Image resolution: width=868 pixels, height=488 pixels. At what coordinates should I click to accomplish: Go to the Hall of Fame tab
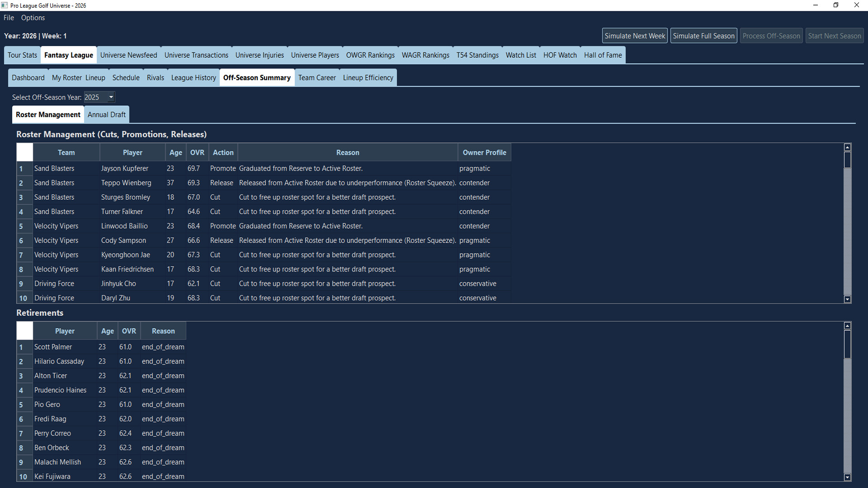603,55
